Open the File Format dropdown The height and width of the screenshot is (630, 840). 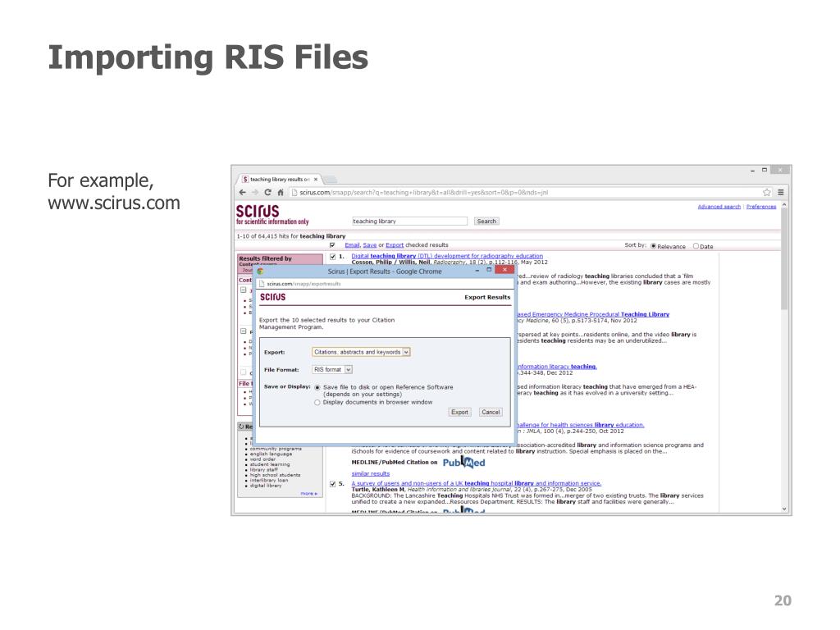coord(332,370)
